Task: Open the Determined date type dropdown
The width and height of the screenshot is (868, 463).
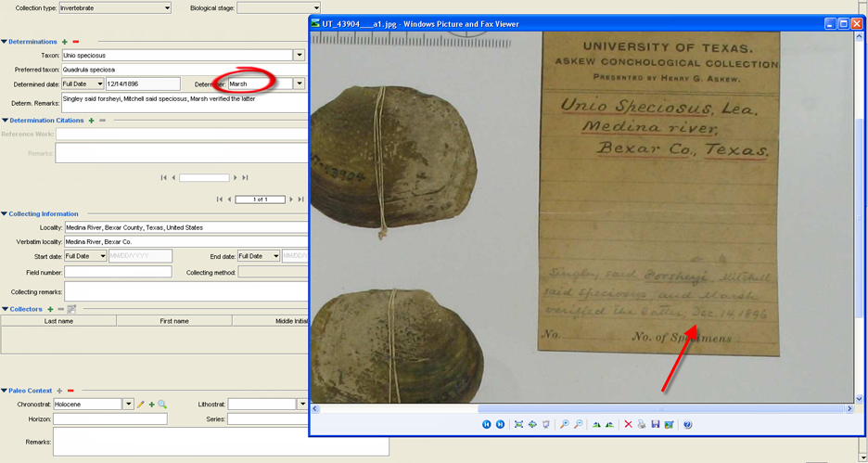Action: point(99,84)
